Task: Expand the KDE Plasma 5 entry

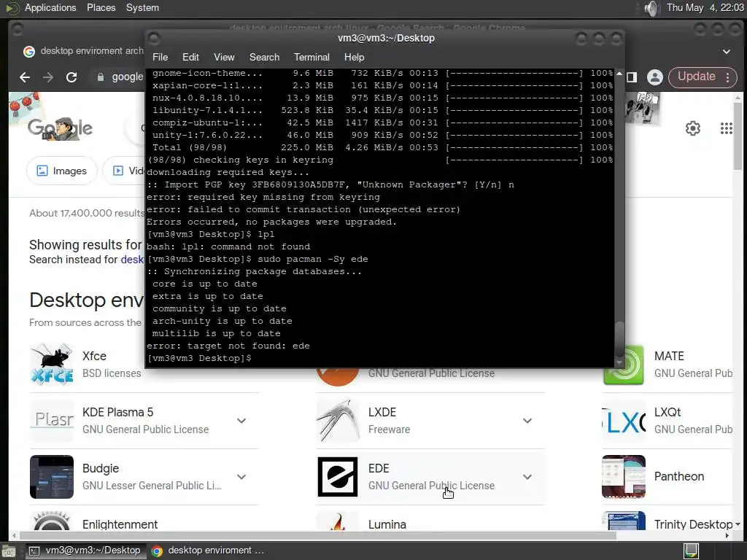Action: point(241,421)
